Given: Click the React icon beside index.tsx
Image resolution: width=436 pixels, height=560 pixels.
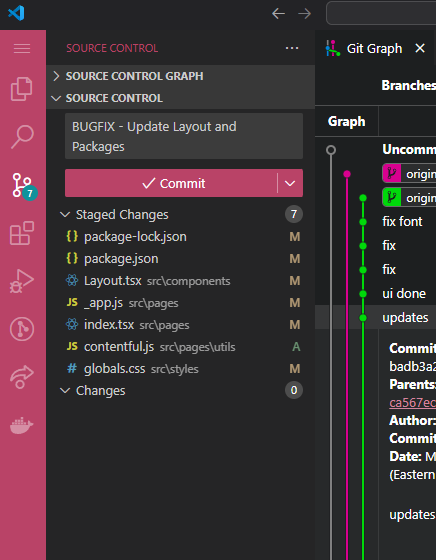Looking at the screenshot, I should click(x=72, y=325).
